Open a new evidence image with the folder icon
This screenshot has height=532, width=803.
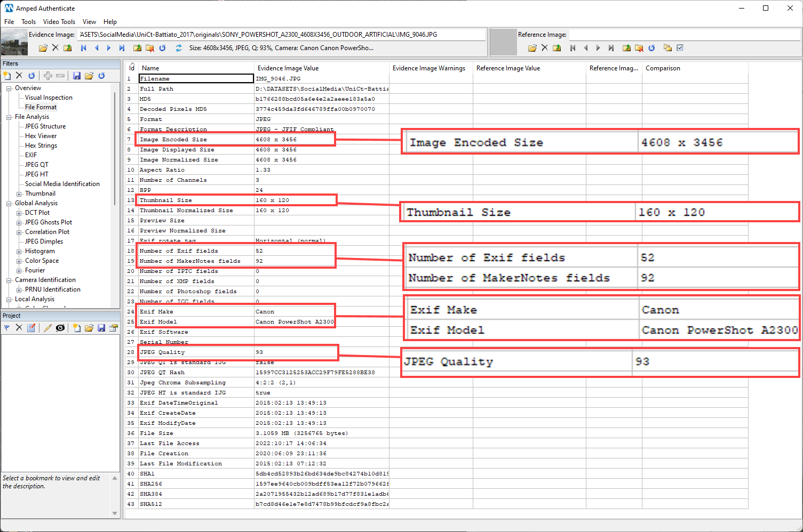point(43,47)
